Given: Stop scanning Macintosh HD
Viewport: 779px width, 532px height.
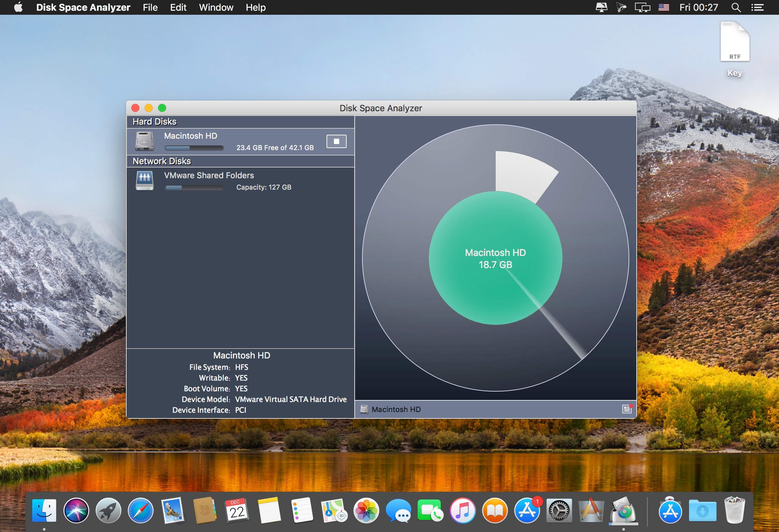Looking at the screenshot, I should [x=336, y=141].
